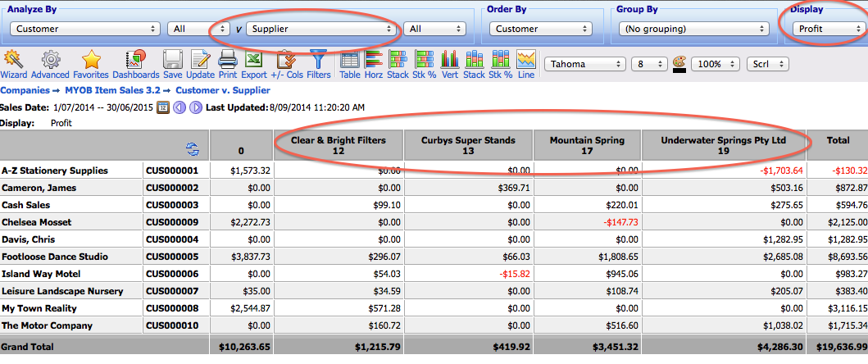Go to previous date period arrow
The height and width of the screenshot is (364, 868).
(x=179, y=107)
